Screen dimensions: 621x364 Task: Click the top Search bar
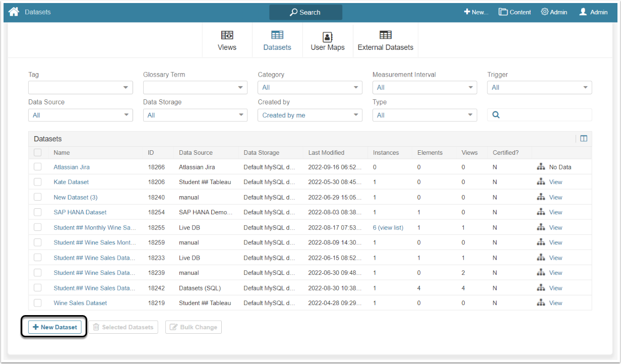[305, 12]
